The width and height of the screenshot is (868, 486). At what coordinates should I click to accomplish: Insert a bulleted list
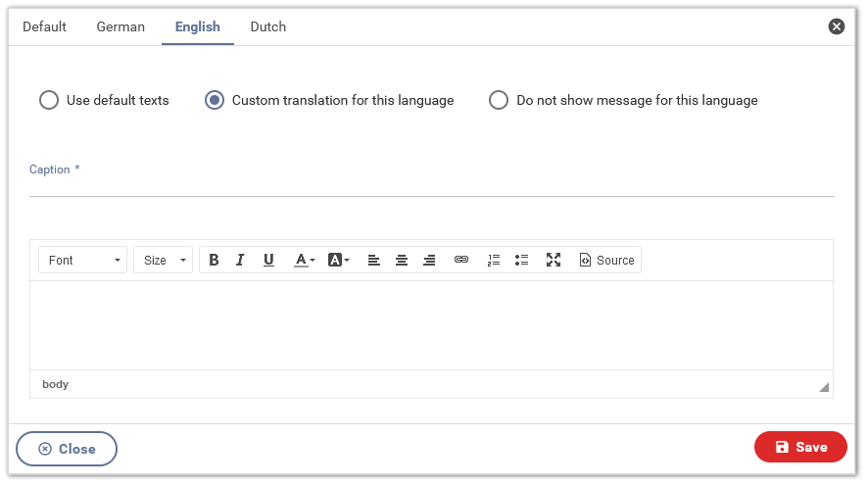[x=522, y=261]
